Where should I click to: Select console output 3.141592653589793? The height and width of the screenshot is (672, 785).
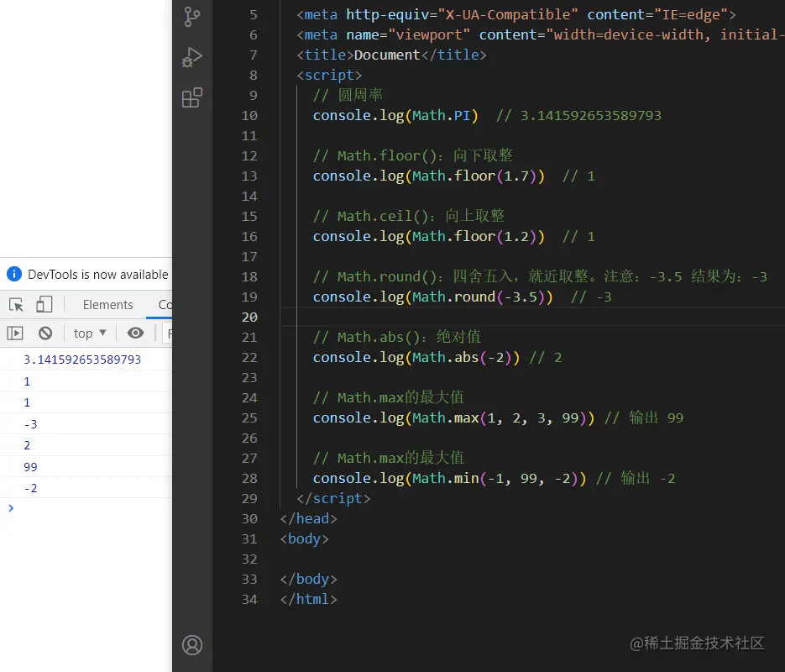[x=82, y=360]
